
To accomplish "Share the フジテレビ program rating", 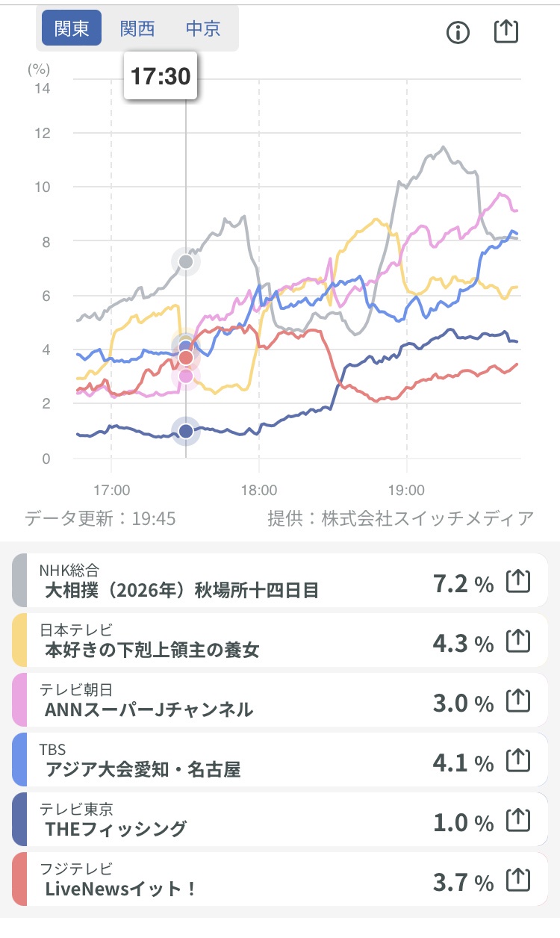I will point(518,881).
